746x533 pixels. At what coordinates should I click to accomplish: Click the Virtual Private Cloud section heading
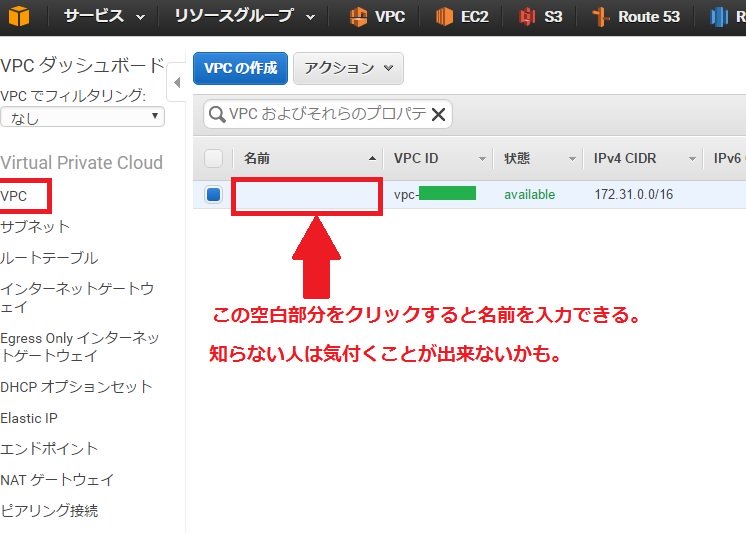[x=81, y=163]
